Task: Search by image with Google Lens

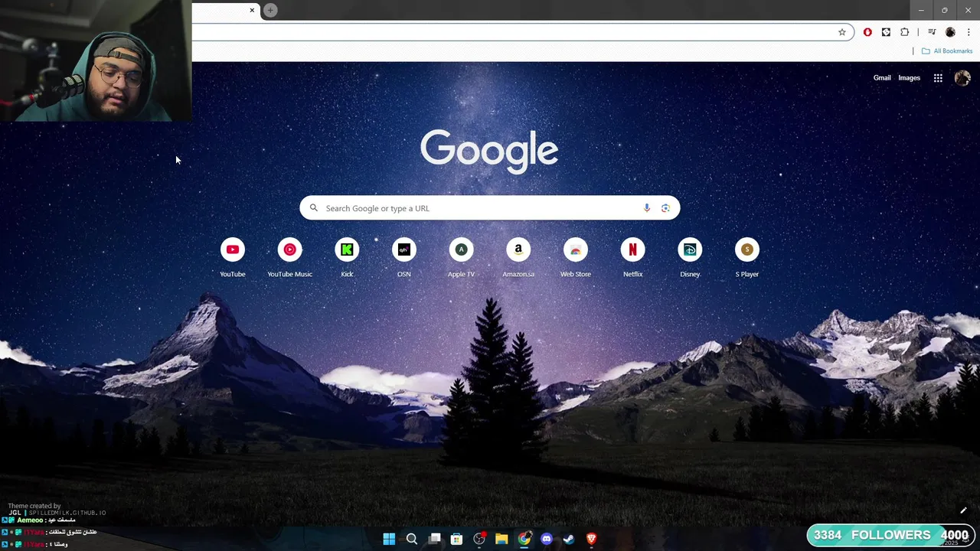Action: coord(665,208)
